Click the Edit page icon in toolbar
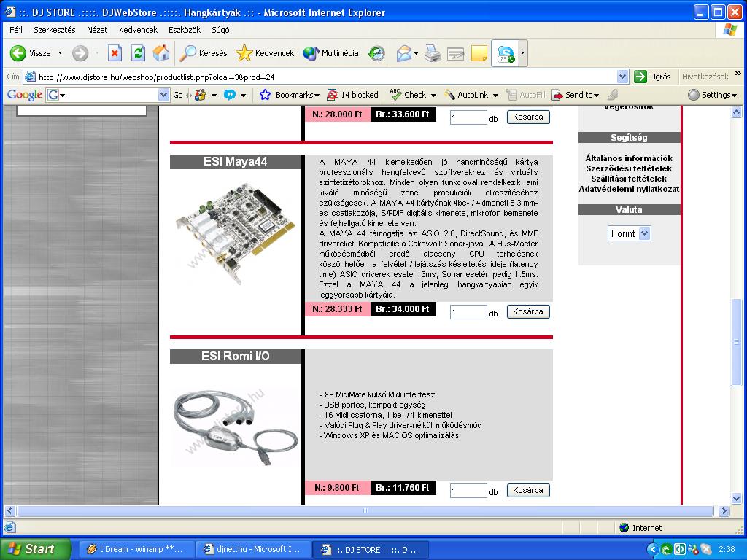 [455, 53]
